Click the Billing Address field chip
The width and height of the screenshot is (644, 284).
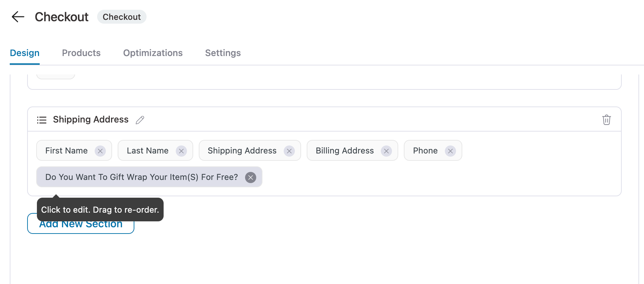coord(345,151)
